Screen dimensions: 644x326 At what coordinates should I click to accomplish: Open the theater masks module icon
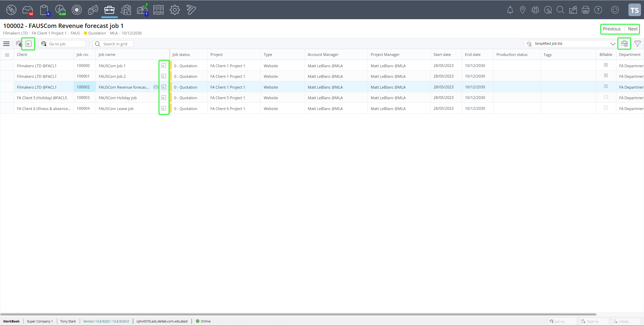tap(93, 10)
